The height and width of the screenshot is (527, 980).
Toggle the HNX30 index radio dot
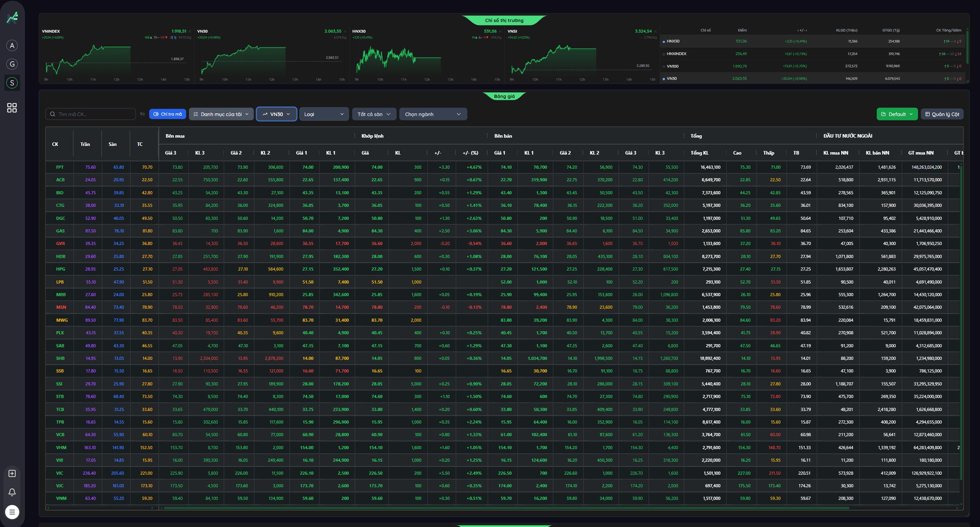coord(664,41)
